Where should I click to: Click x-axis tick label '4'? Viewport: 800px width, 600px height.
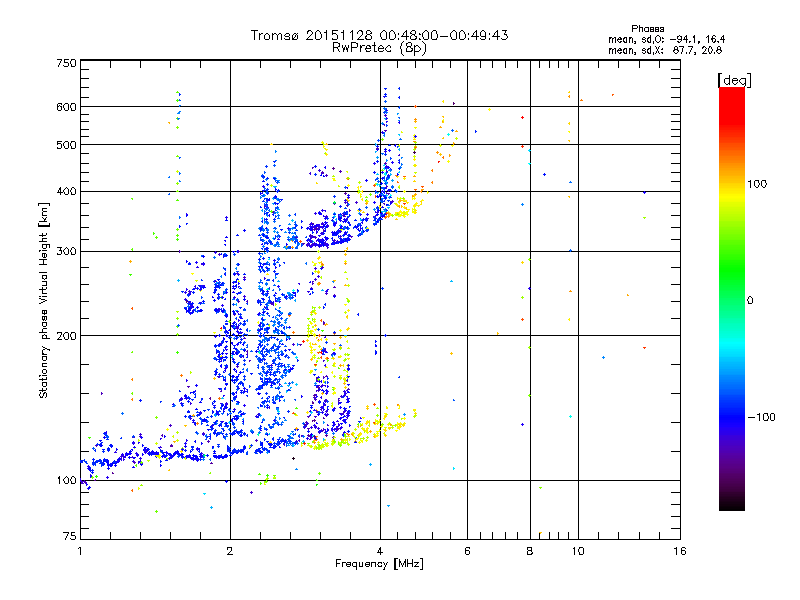click(380, 551)
